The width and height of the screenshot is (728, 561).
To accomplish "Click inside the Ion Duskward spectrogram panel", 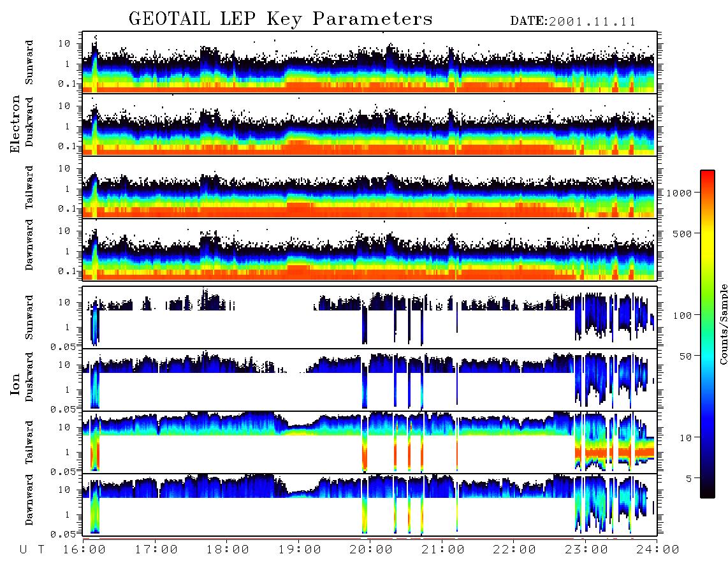I will click(x=370, y=379).
